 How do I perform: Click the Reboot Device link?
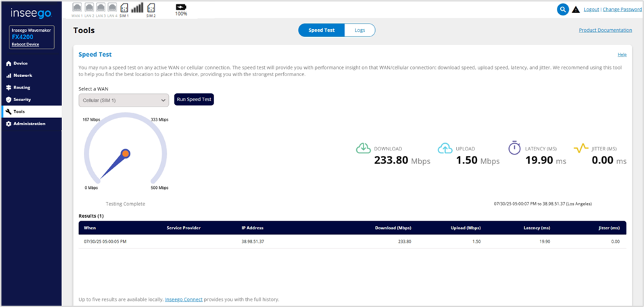(25, 45)
